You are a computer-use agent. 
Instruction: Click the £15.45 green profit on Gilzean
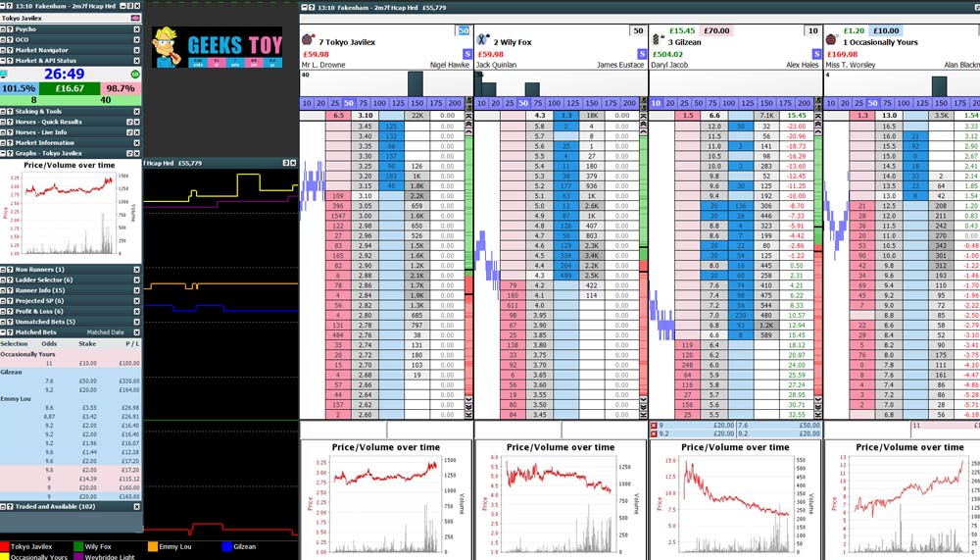682,30
